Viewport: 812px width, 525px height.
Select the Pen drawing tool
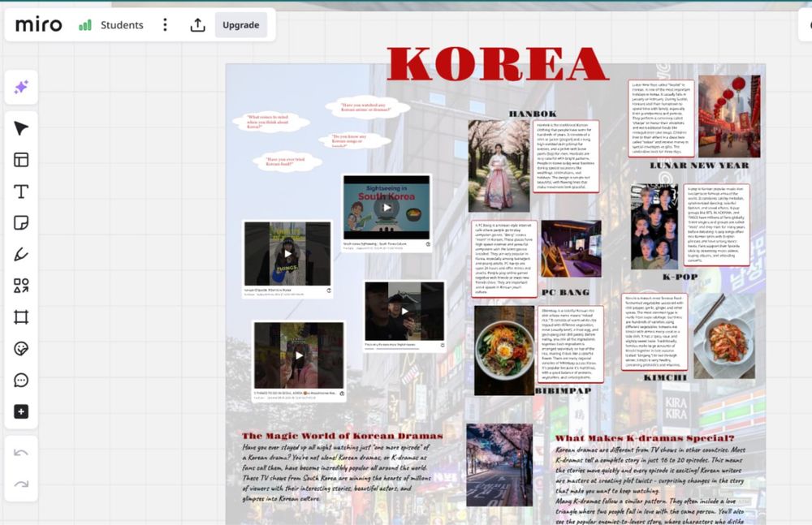tap(21, 254)
